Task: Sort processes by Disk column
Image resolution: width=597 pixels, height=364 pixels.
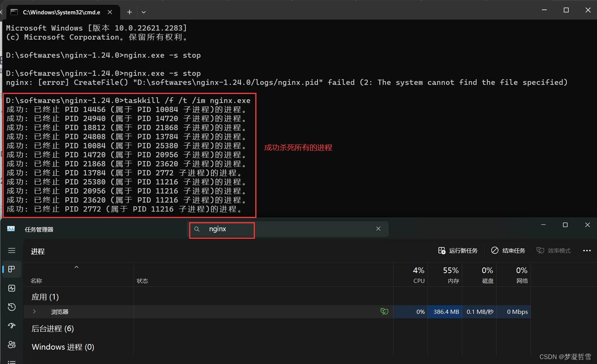Action: click(479, 275)
